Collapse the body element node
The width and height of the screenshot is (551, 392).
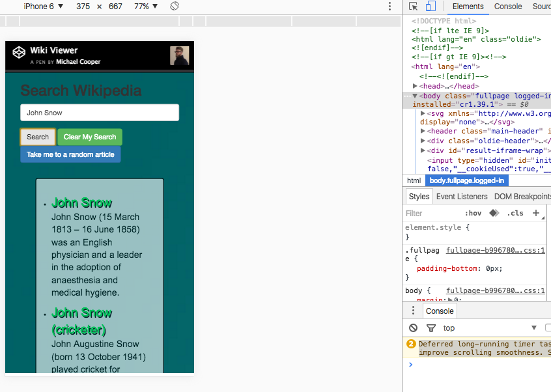tap(415, 96)
